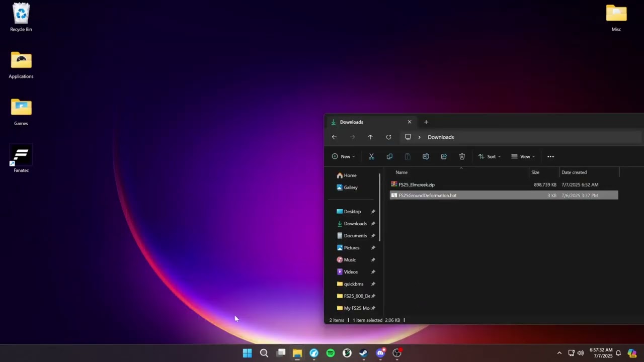This screenshot has width=644, height=362.
Task: Go back with the left arrow button
Action: click(335, 137)
